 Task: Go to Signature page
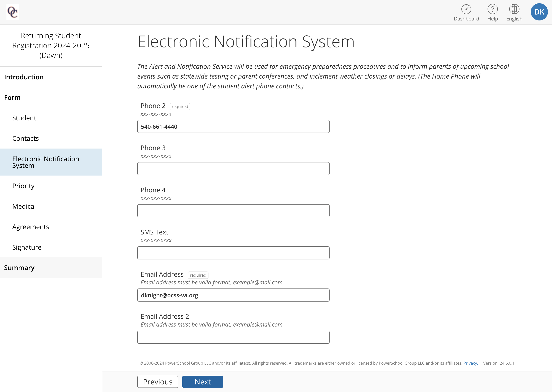tap(27, 247)
